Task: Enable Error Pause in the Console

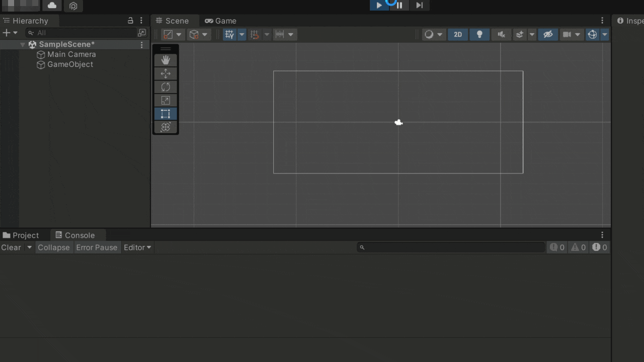Action: [x=97, y=247]
